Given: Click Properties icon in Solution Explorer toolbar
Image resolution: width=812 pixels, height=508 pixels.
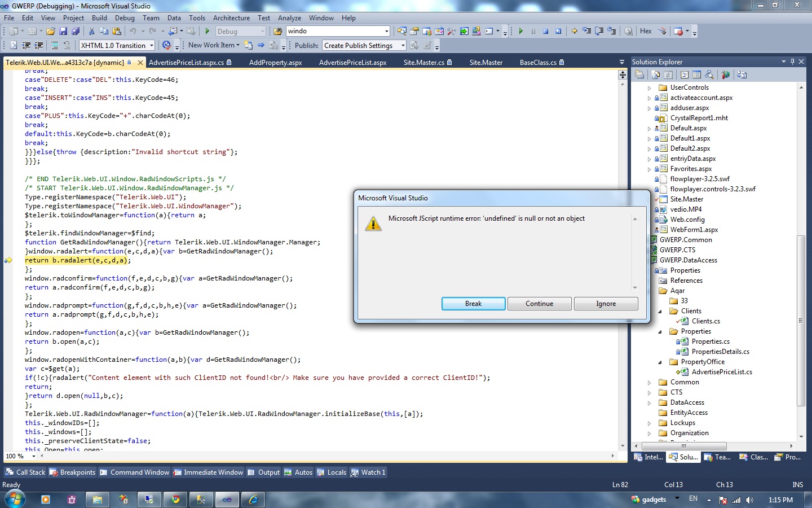Looking at the screenshot, I should [639, 75].
